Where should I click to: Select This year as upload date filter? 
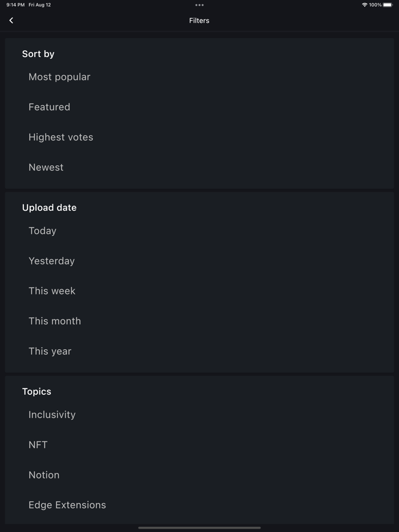tap(50, 351)
